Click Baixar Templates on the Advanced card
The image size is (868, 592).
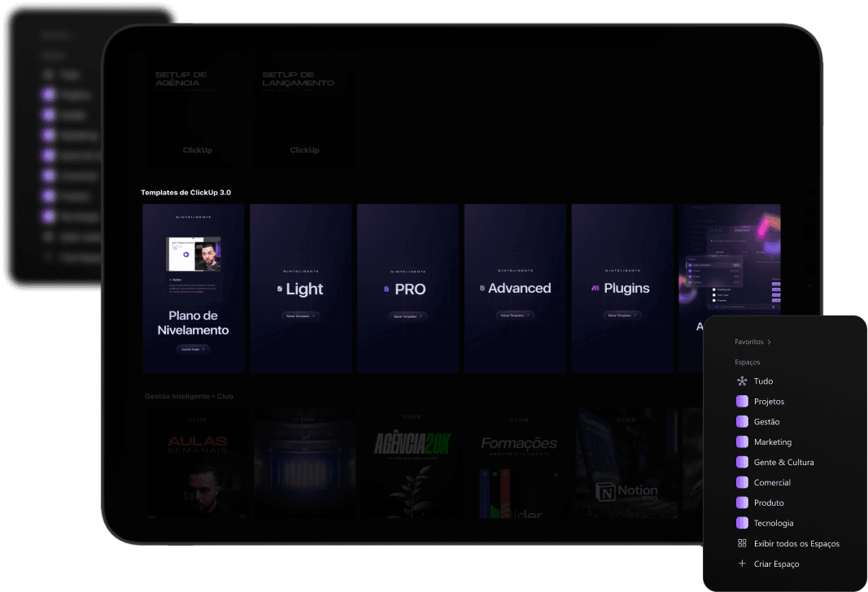point(515,316)
